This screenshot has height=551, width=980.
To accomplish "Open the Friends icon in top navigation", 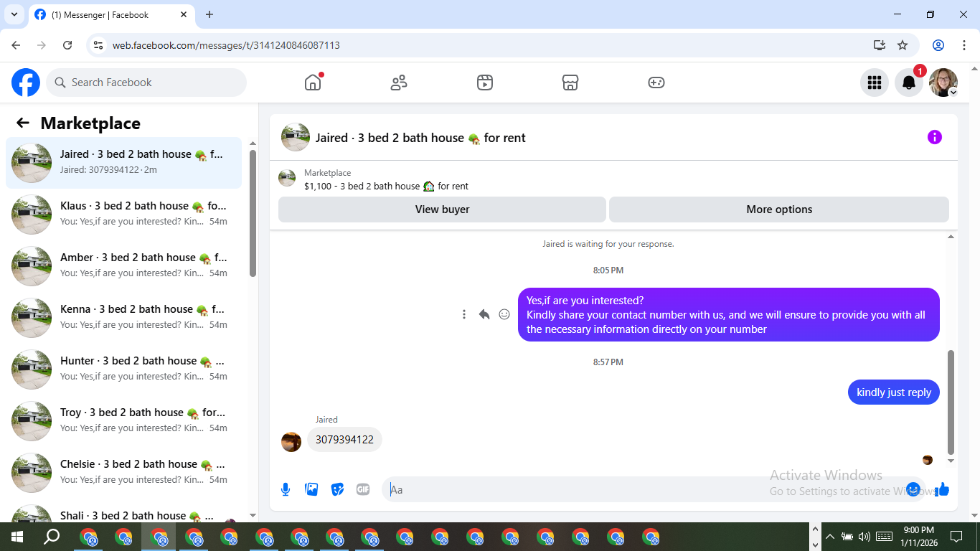I will tap(399, 83).
